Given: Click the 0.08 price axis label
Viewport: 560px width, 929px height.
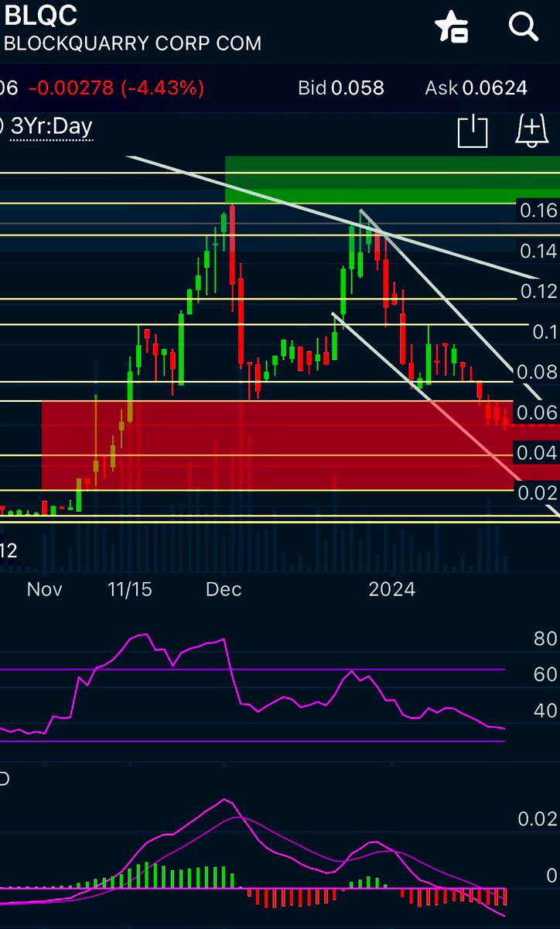Looking at the screenshot, I should (538, 372).
